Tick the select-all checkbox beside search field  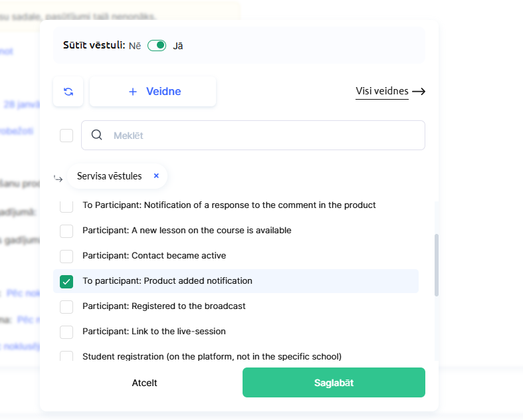click(x=66, y=136)
